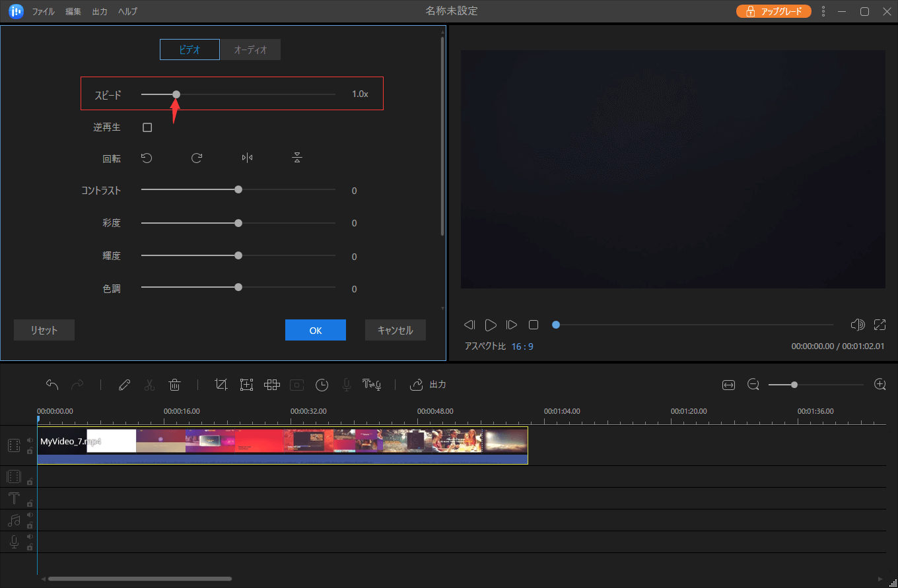Click the play button in the preview

[491, 325]
